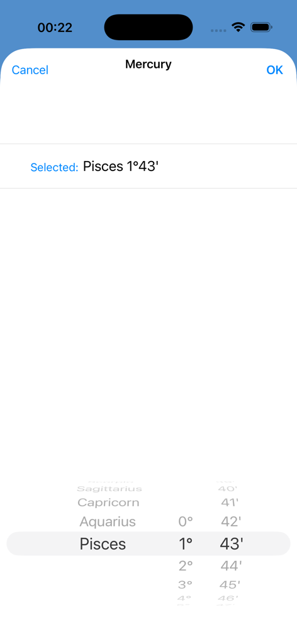Choose 42' in the minutes wheel
Image resolution: width=297 pixels, height=644 pixels.
[x=230, y=521]
